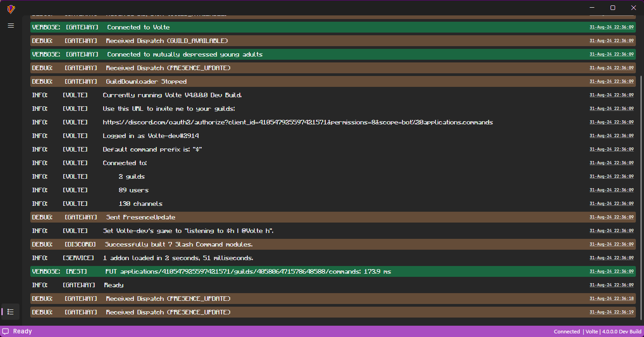Screen dimensions: 644x337
Task: Maximize the Volte window
Action: [x=613, y=8]
